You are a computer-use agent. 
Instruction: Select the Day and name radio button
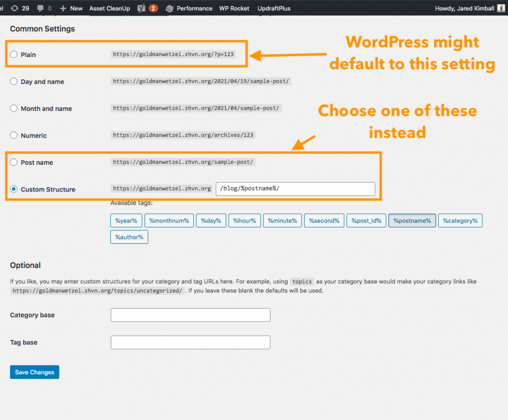[x=13, y=81]
